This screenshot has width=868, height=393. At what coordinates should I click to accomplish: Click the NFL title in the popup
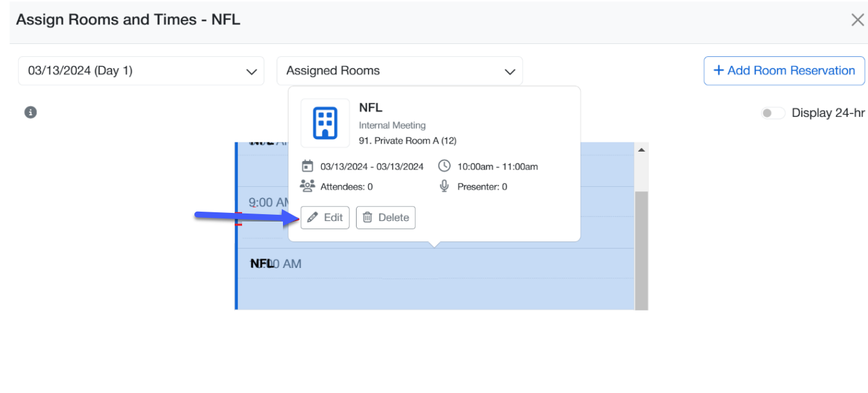point(371,108)
